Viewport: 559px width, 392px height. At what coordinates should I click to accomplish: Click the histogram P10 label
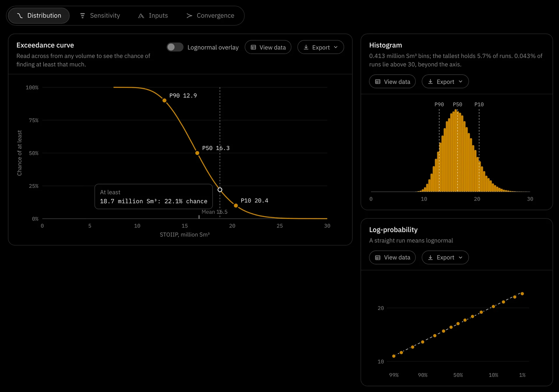(479, 105)
